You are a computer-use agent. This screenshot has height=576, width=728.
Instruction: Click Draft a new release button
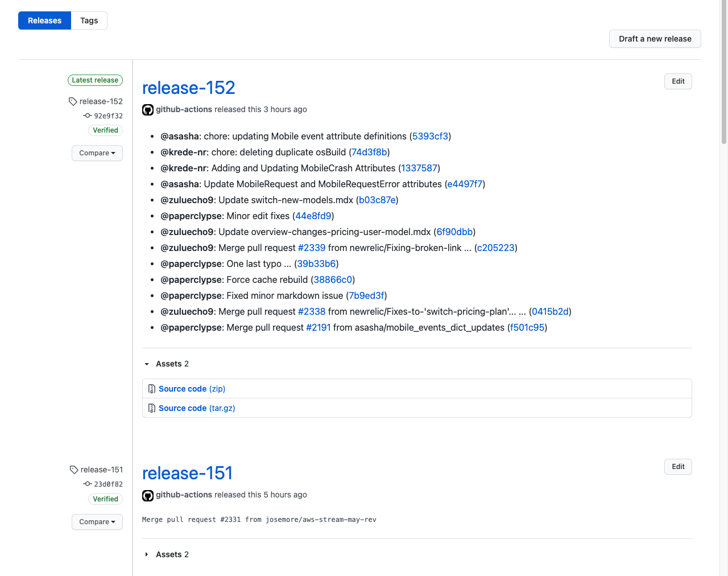coord(655,39)
